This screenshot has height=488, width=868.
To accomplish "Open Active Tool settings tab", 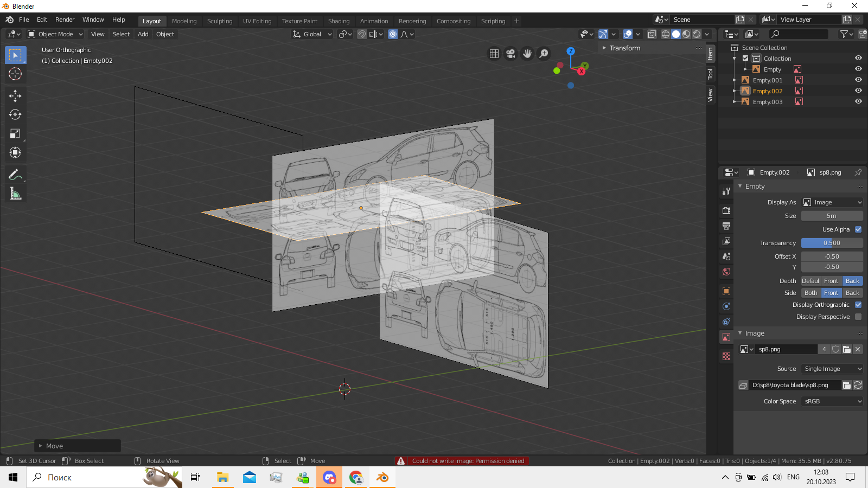I will (x=726, y=191).
